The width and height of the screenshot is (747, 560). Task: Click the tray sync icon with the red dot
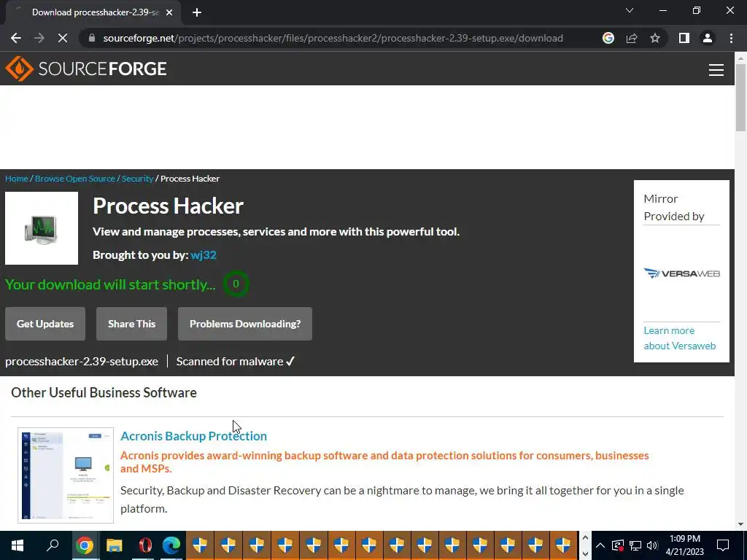click(x=617, y=545)
